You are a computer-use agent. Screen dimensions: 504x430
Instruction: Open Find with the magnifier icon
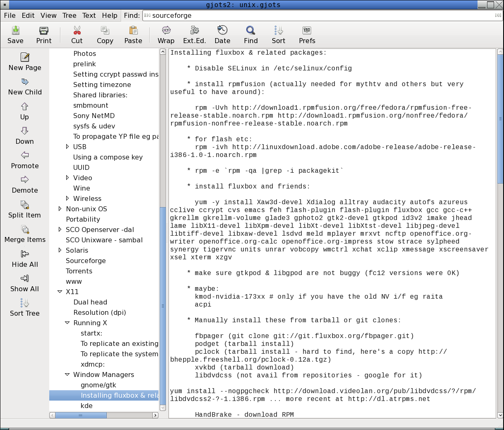(251, 30)
